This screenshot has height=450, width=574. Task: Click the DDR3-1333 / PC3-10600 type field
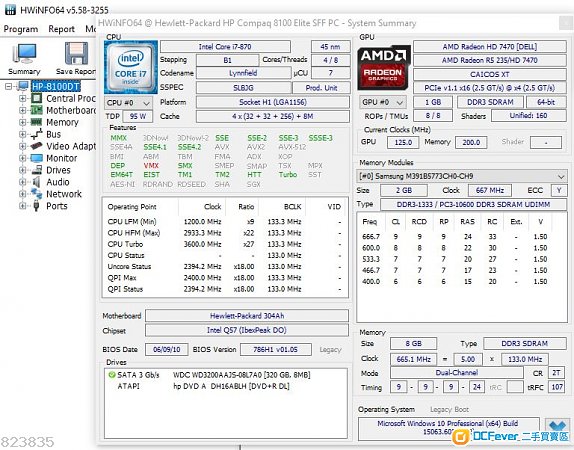[x=473, y=205]
